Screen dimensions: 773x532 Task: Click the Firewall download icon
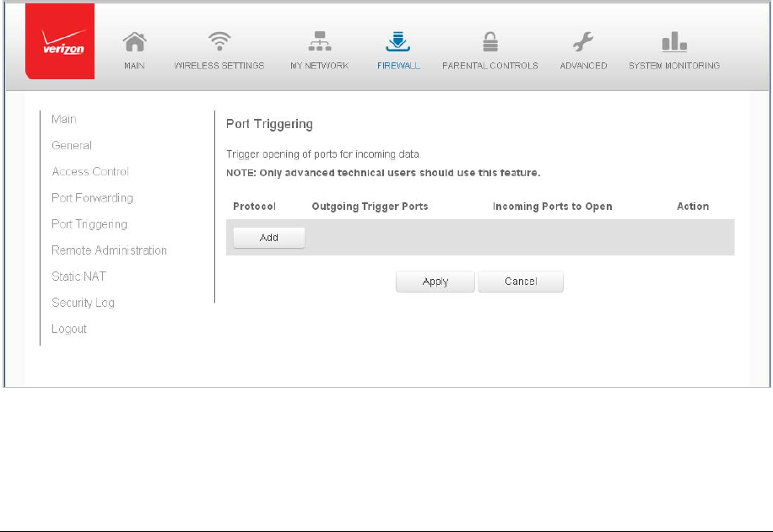pos(397,41)
